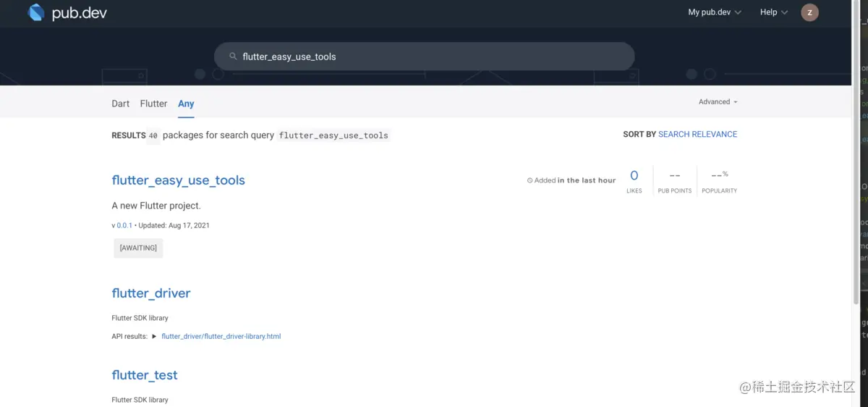
Task: Click the POPULARITY score box
Action: (719, 181)
